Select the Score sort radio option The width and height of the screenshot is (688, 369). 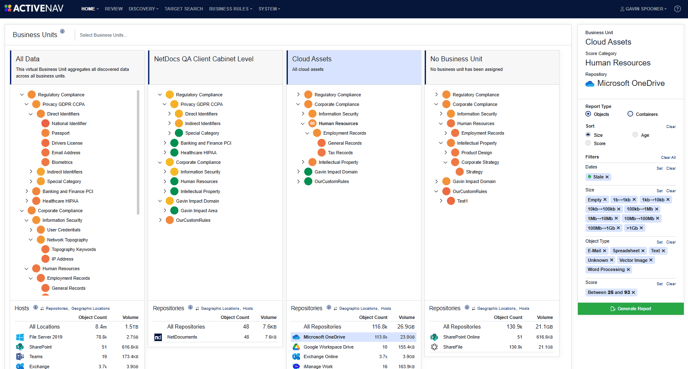point(588,143)
